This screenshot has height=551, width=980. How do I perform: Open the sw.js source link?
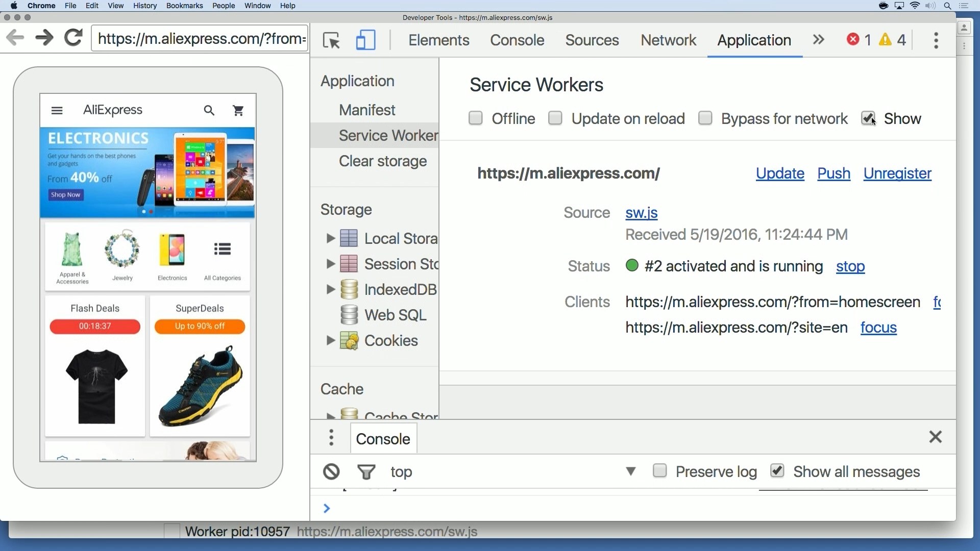click(642, 213)
